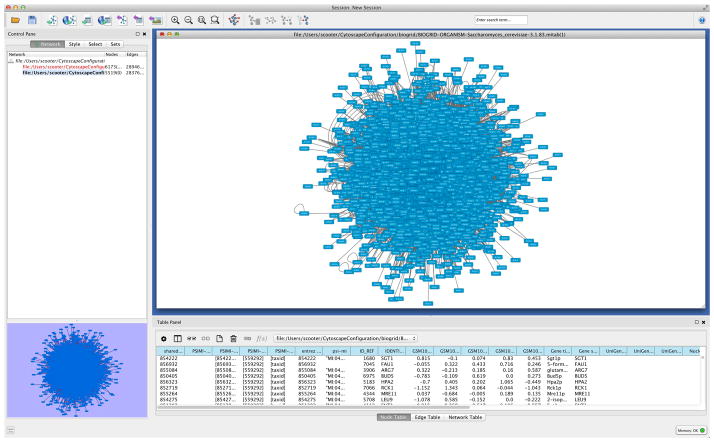Click the Gene ti... column header
The width and height of the screenshot is (714, 442).
pos(558,351)
